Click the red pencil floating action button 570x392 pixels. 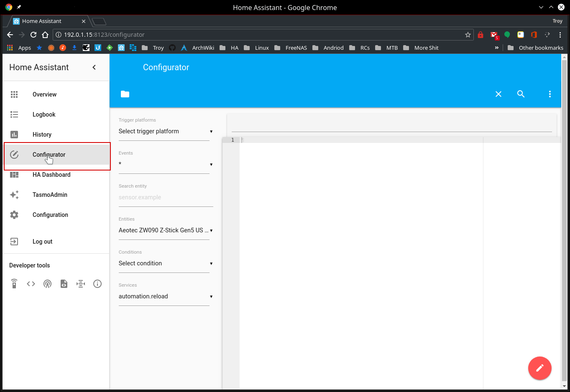(x=540, y=368)
